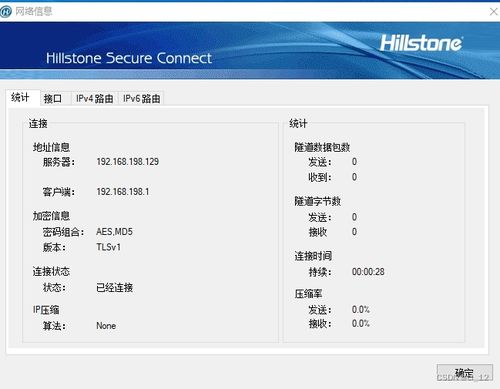Image resolution: width=500 pixels, height=389 pixels.
Task: Switch to the 接口 tab
Action: click(x=53, y=98)
